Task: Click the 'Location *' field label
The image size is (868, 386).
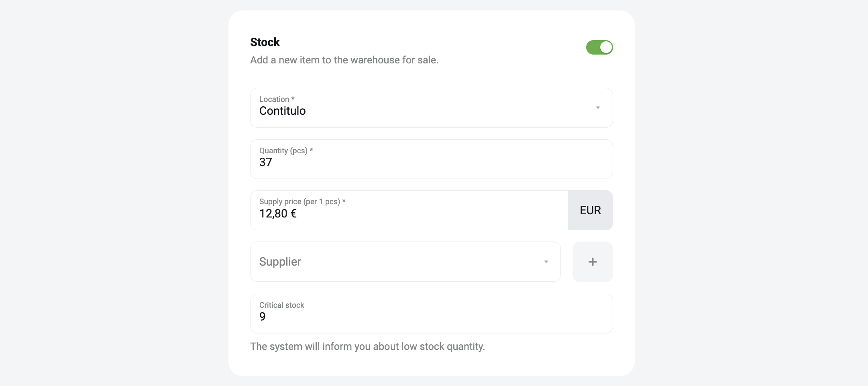Action: click(x=277, y=99)
